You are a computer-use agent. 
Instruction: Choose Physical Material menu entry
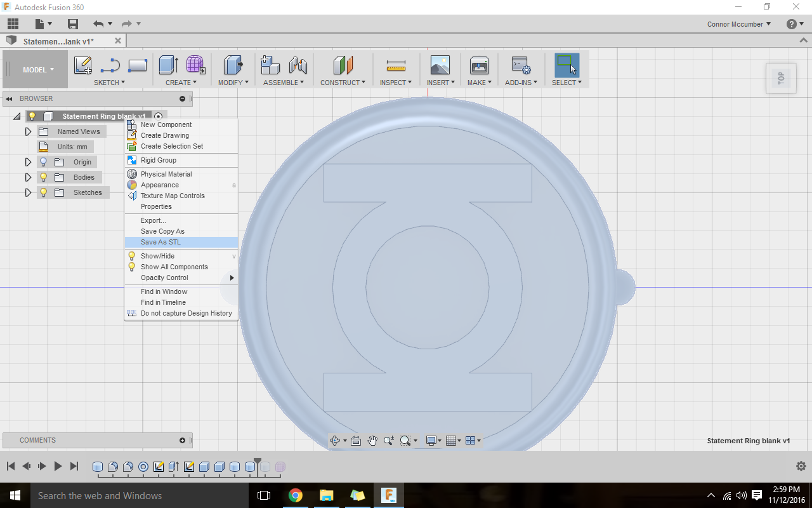[x=181, y=174]
